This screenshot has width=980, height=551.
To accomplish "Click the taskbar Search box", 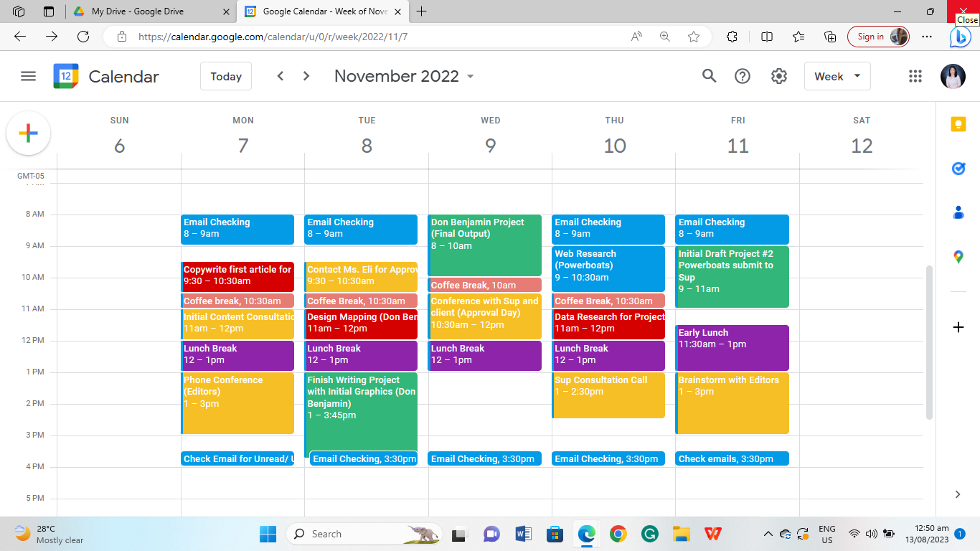I will tap(364, 534).
